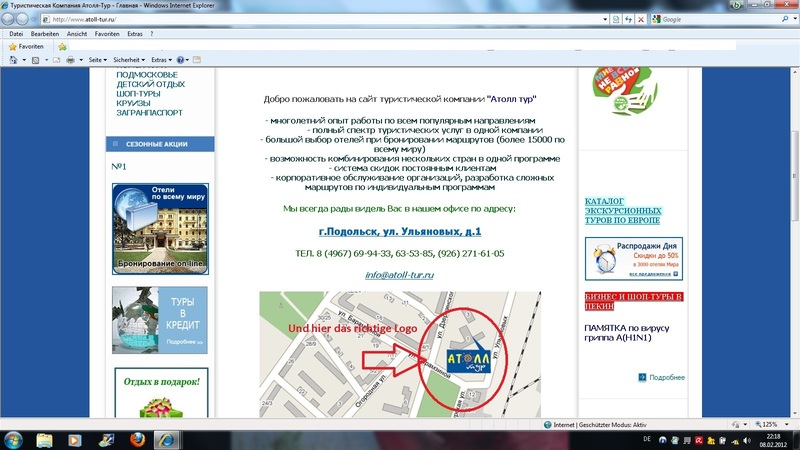Screen dimensions: 800x450
Task: Open the ТУРЫ В КРЕДИТ banner
Action: 160,320
